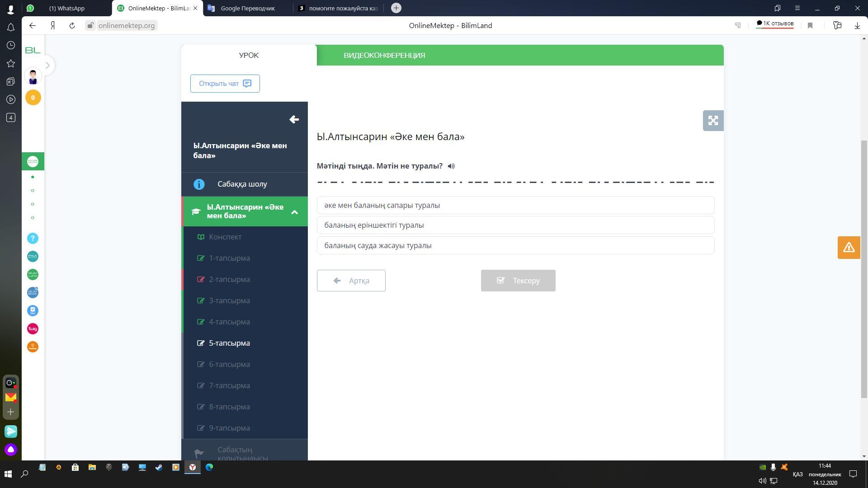
Task: Click the page vertical scrollbar thumb
Action: point(864,269)
